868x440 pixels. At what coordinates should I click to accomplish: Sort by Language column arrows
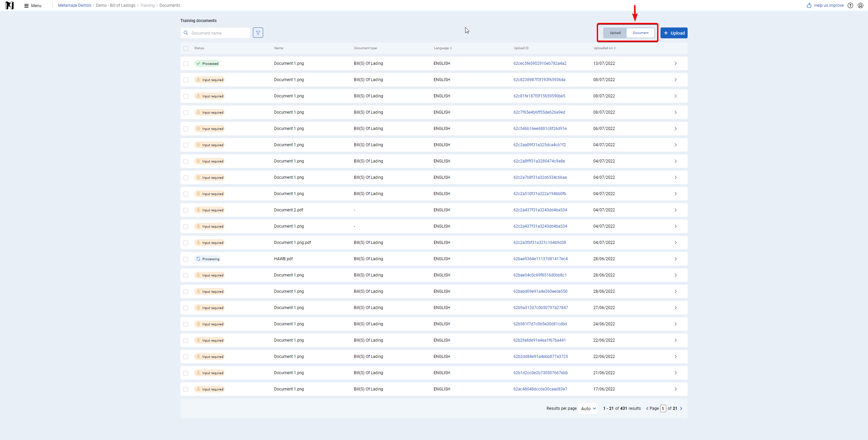click(x=451, y=48)
